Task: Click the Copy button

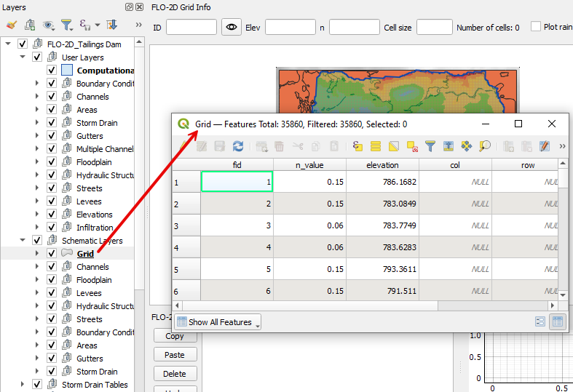Action: point(175,336)
